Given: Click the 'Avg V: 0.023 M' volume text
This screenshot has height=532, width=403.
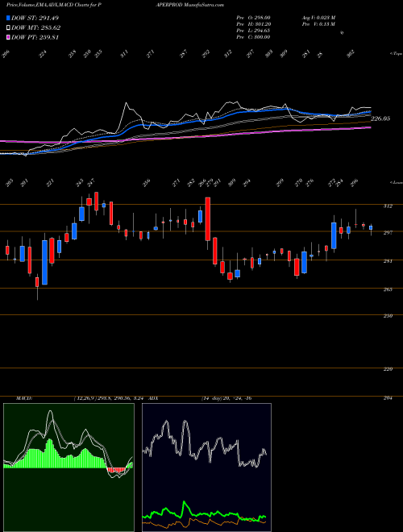Looking at the screenshot, I should (318, 18).
